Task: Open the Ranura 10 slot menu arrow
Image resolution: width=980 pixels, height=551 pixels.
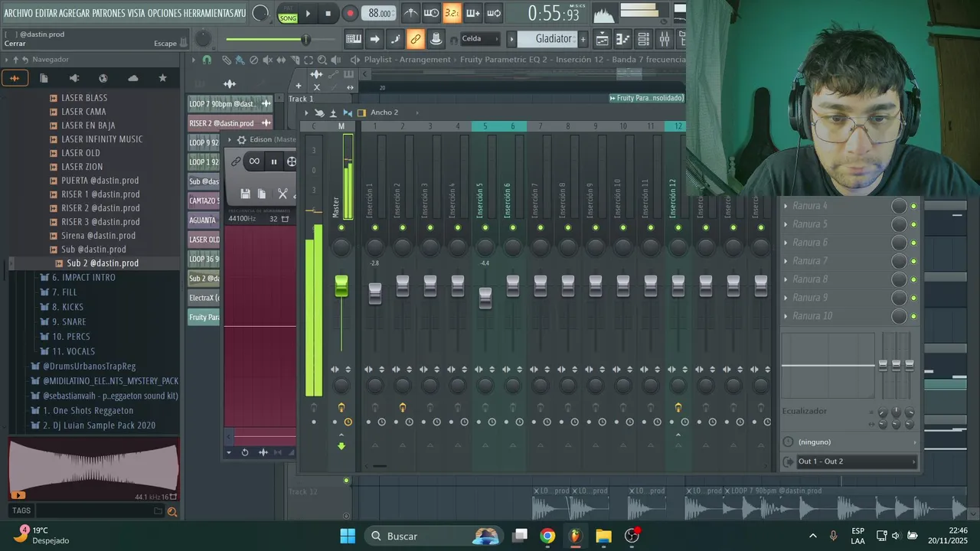Action: click(x=786, y=316)
